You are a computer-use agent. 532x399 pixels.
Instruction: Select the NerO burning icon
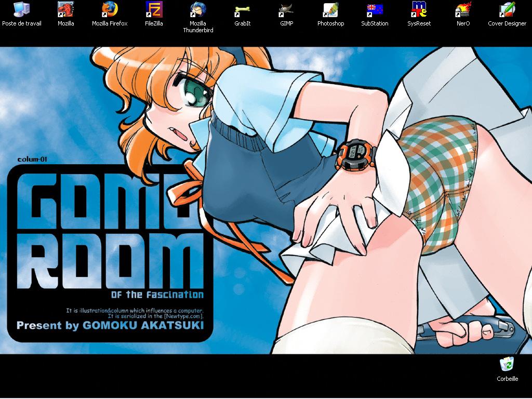point(463,9)
